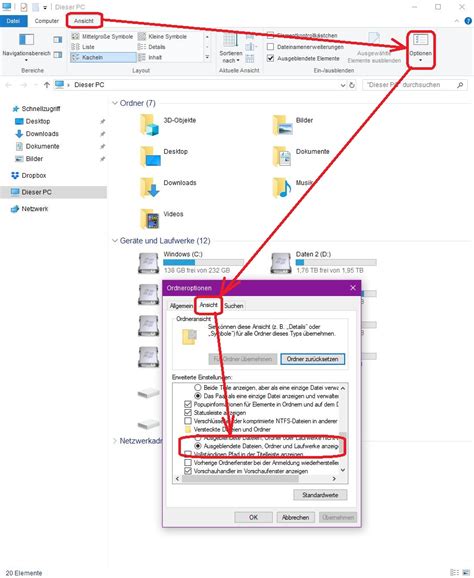474x578 pixels.
Task: Open the Allgemein tab in Ordneroptionen
Action: pyautogui.click(x=181, y=306)
